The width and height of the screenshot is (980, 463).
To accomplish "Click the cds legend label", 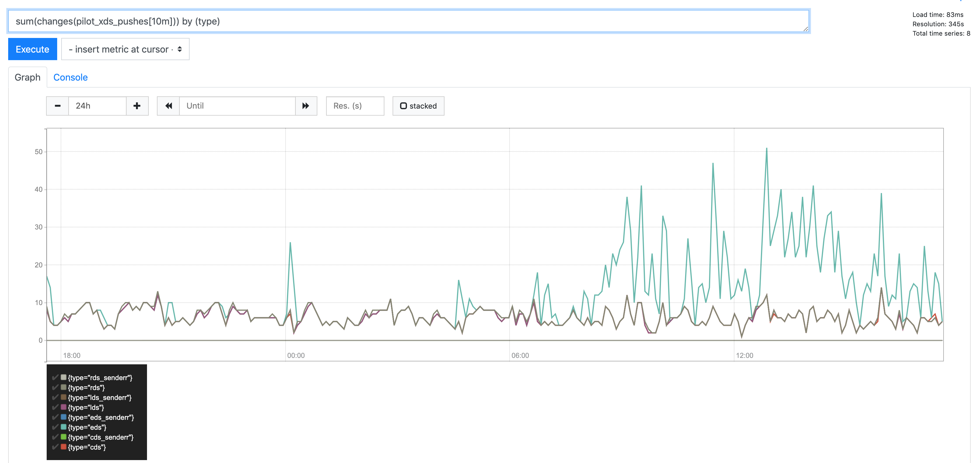I will [87, 447].
